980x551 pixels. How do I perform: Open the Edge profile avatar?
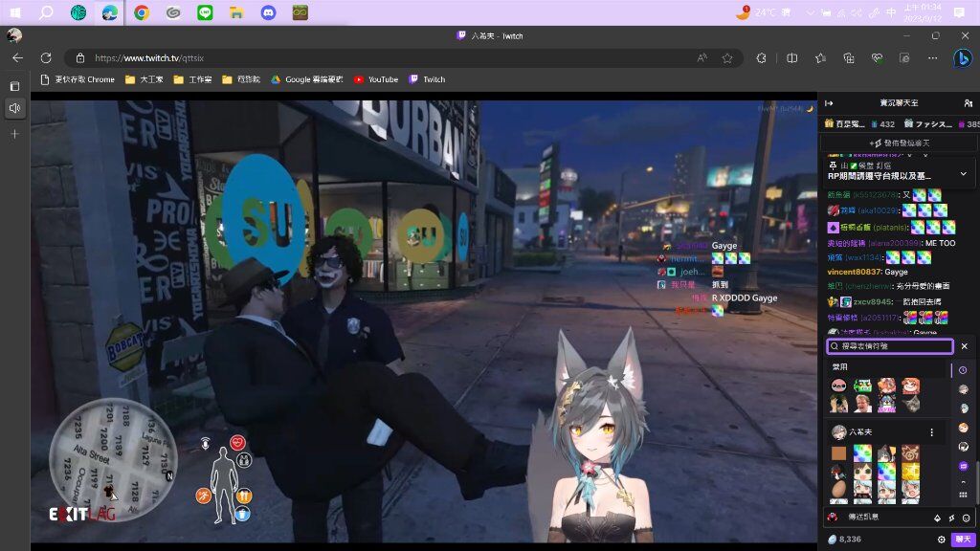(x=13, y=35)
